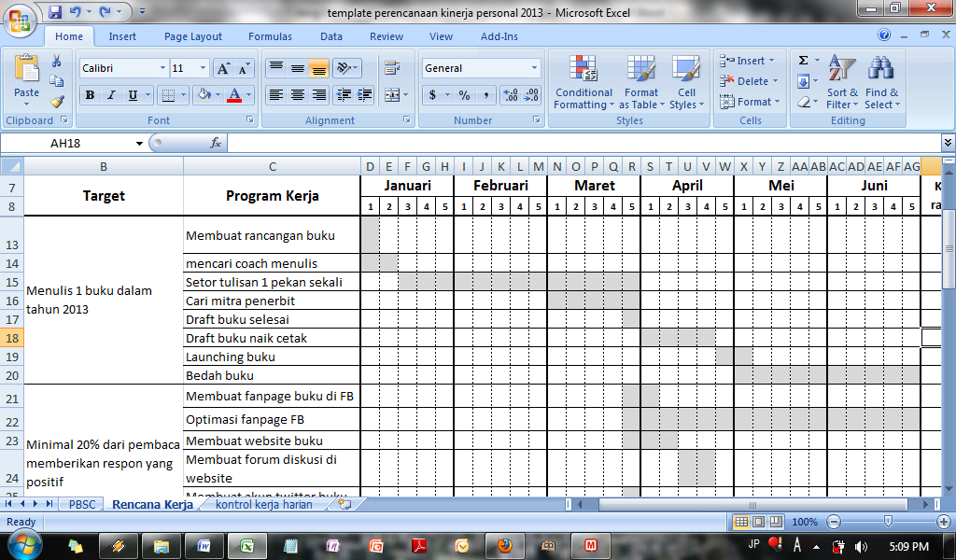The image size is (956, 560).
Task: Copy selection to clipboard
Action: click(57, 81)
